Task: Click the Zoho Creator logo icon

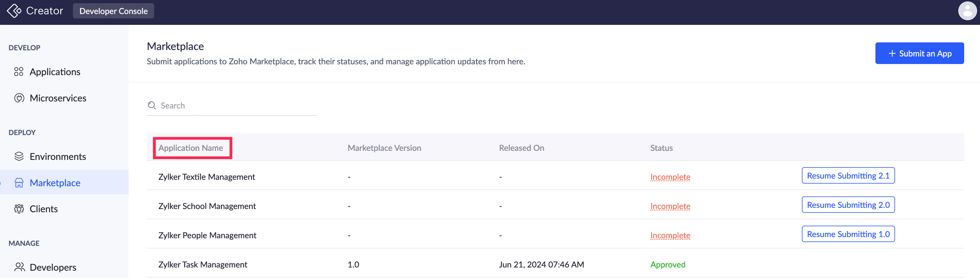Action: 14,11
